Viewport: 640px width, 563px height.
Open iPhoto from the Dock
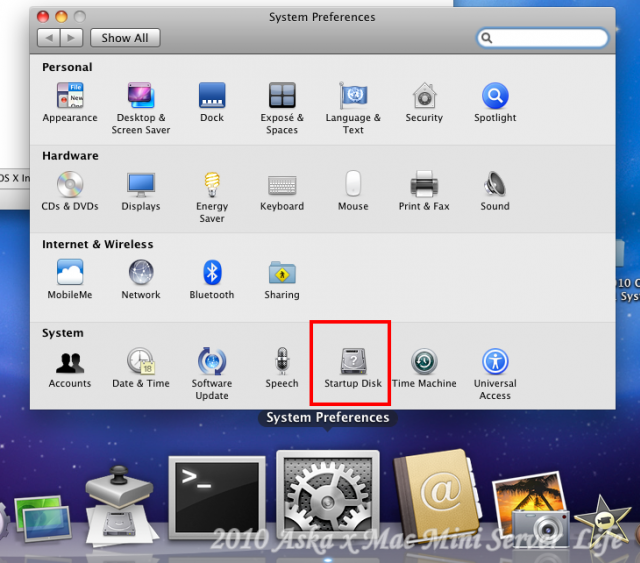[531, 508]
